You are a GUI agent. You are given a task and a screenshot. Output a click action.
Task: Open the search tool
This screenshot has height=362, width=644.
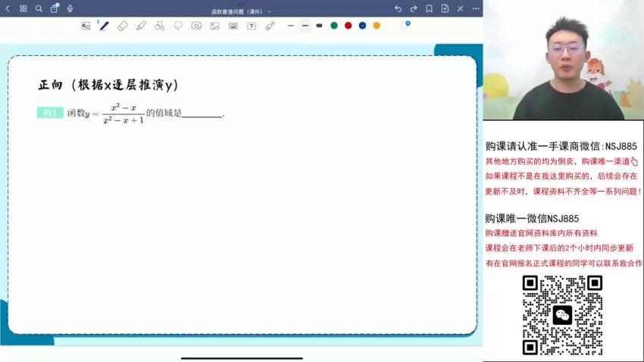coord(39,8)
